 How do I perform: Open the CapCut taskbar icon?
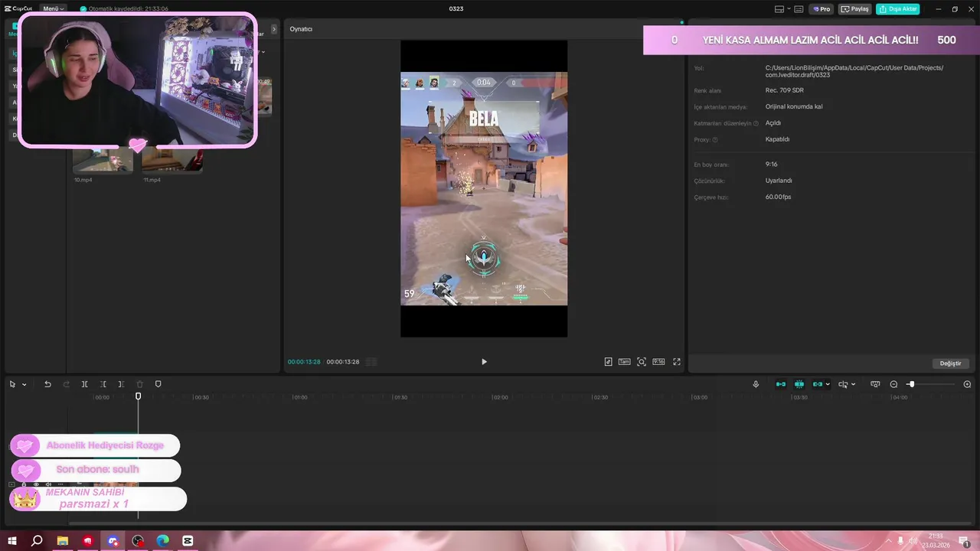[188, 541]
